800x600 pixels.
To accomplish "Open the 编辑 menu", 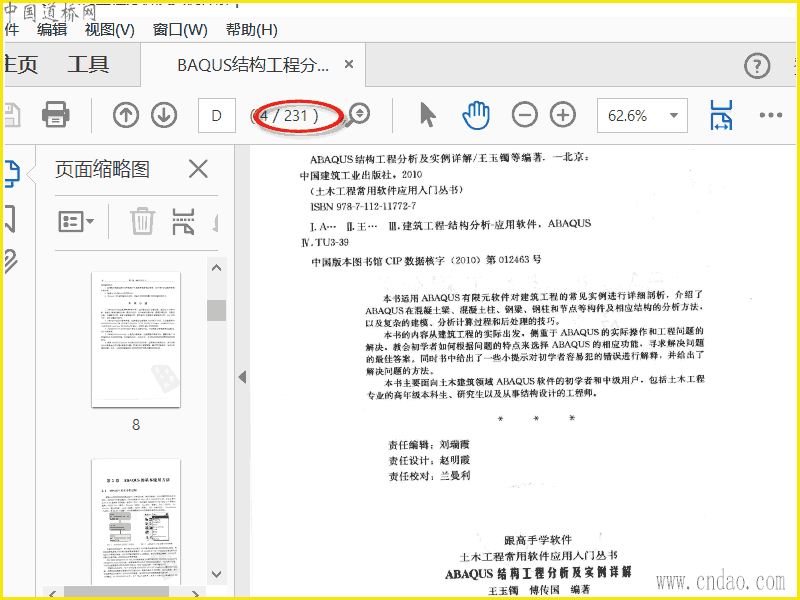I will pyautogui.click(x=52, y=30).
